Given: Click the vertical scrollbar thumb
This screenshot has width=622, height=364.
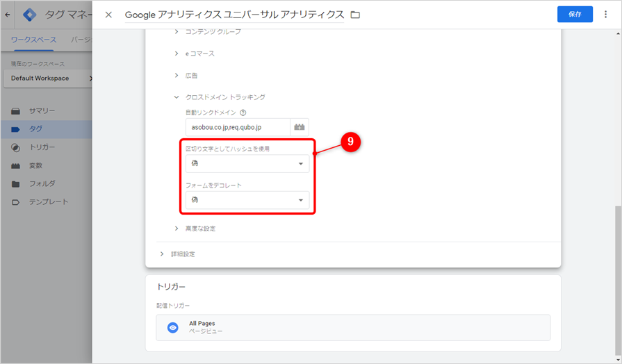Looking at the screenshot, I should coord(618,280).
